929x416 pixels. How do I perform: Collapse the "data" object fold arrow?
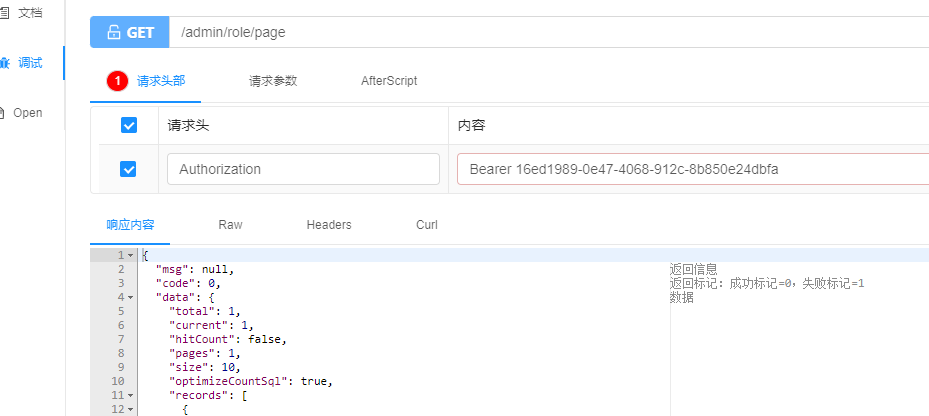[x=130, y=297]
